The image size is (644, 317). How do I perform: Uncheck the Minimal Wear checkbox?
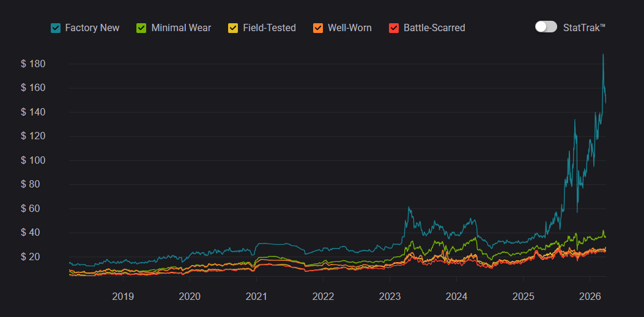click(x=141, y=28)
